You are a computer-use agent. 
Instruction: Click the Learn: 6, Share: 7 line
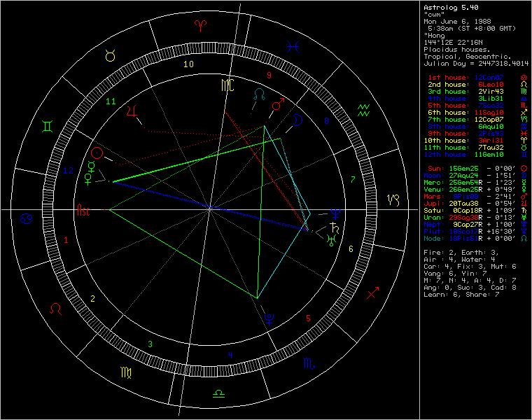(x=461, y=295)
